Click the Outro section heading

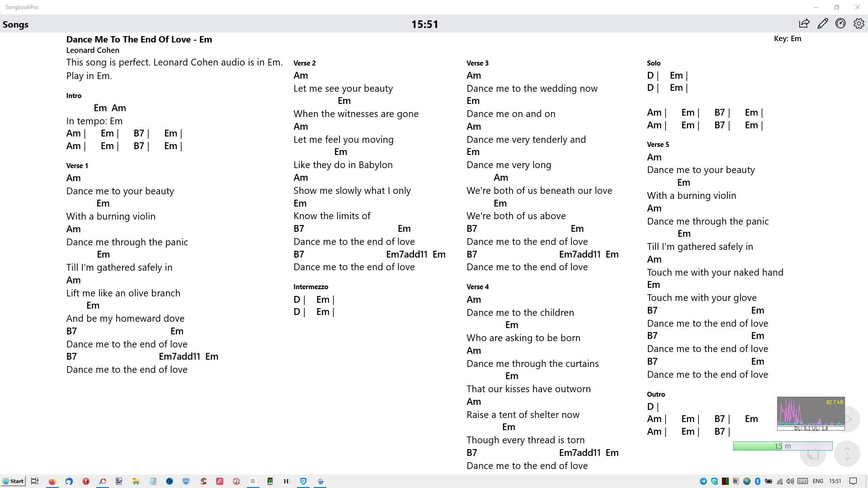(656, 394)
